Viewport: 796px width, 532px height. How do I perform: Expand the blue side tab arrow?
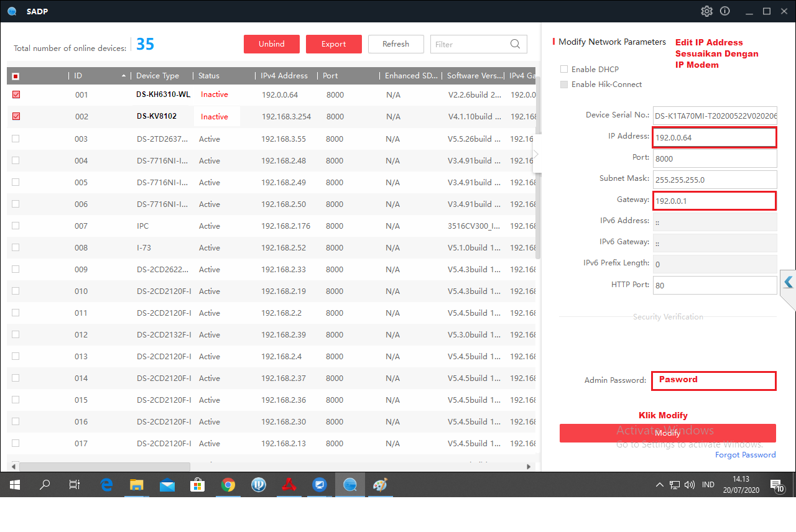coord(788,282)
